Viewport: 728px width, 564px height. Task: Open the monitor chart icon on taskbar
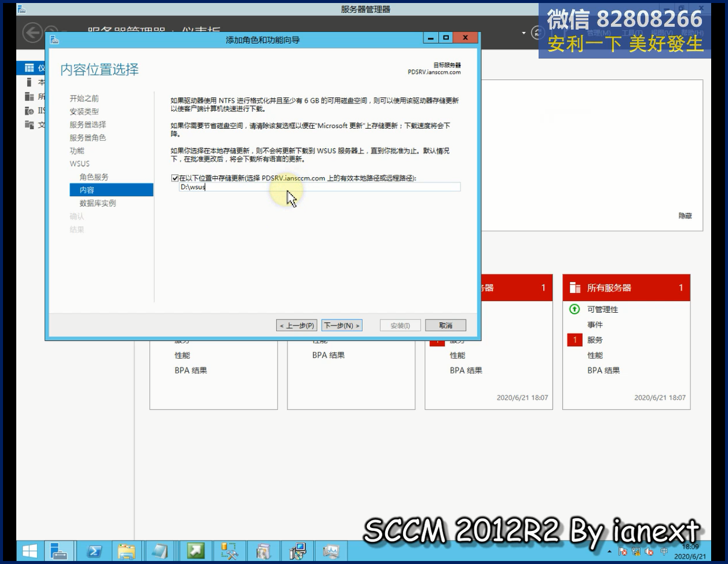coord(331,551)
